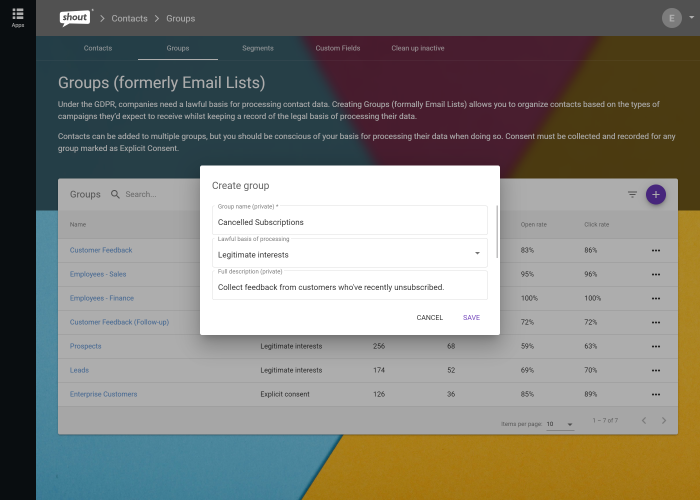Image resolution: width=700 pixels, height=500 pixels.
Task: Open the Employees - Sales group
Action: pos(98,274)
